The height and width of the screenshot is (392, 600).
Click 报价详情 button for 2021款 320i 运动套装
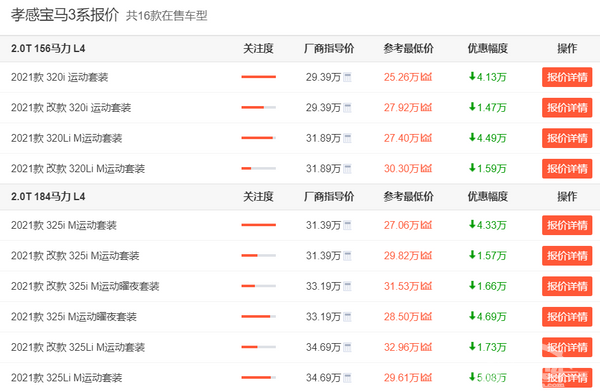pos(567,77)
